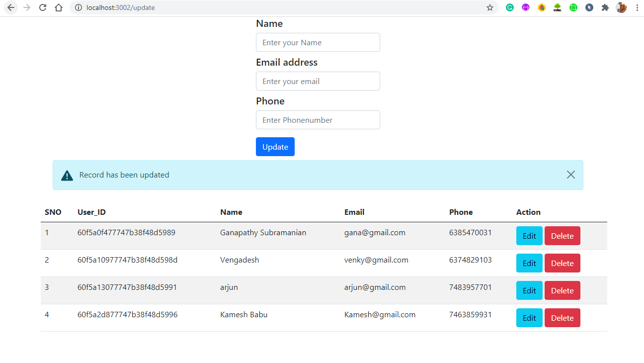The height and width of the screenshot is (363, 644).
Task: Switch browser profile via avatar icon
Action: click(621, 7)
